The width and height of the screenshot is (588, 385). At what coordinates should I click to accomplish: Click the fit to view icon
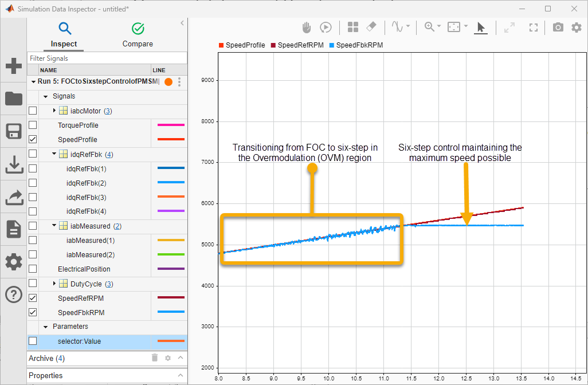pyautogui.click(x=454, y=27)
